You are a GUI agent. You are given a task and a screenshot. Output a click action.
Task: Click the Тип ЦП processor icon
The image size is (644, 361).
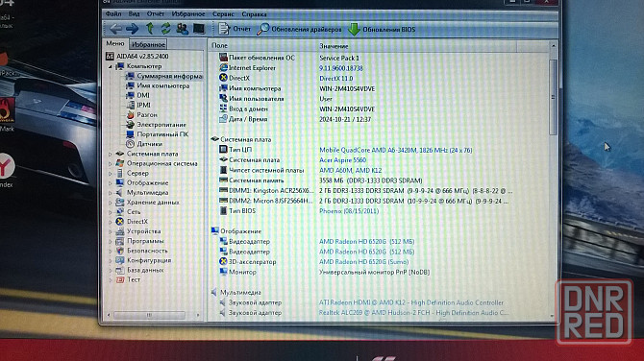pos(223,150)
